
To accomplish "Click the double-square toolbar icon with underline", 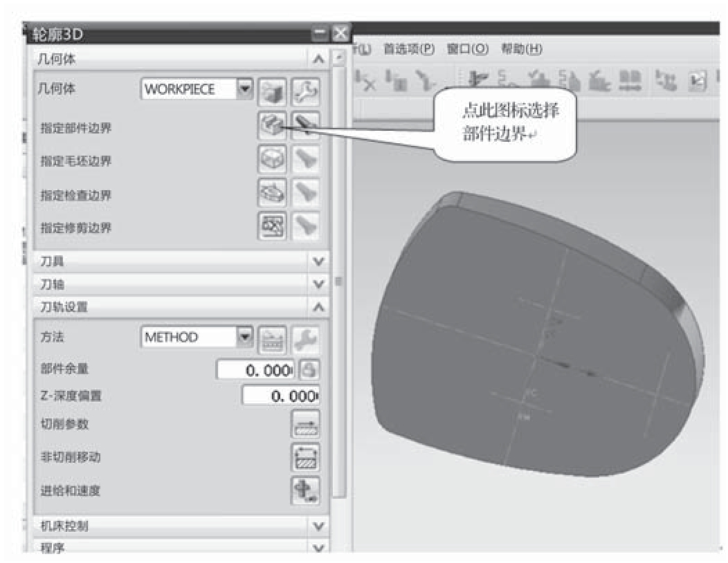I will click(x=629, y=80).
